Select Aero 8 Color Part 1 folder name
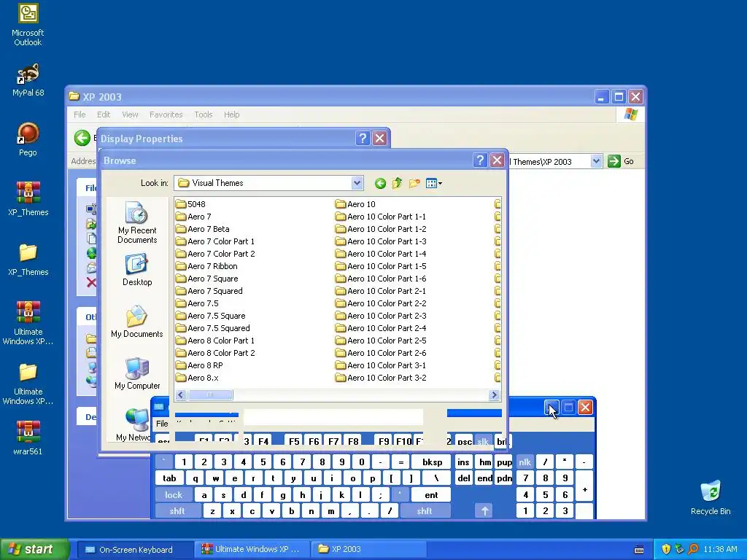Viewport: 747px width, 560px height. tap(221, 341)
